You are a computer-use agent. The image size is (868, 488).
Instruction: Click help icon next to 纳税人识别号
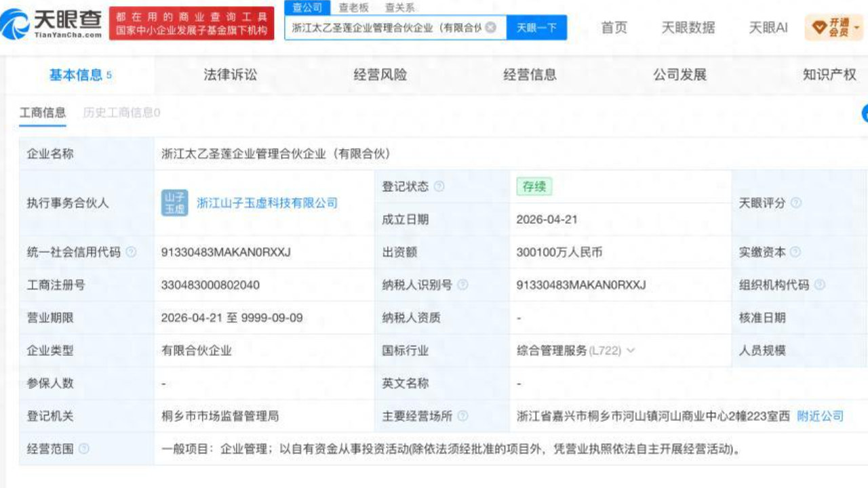[x=462, y=285]
